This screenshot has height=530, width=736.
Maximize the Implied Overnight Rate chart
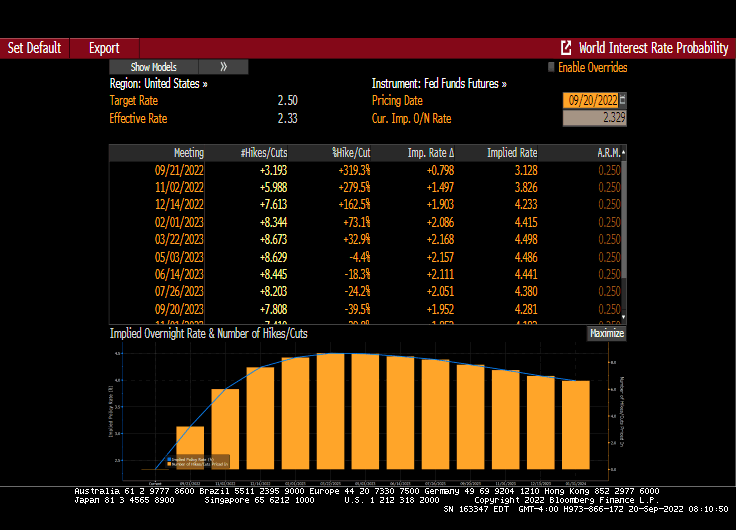pos(606,334)
